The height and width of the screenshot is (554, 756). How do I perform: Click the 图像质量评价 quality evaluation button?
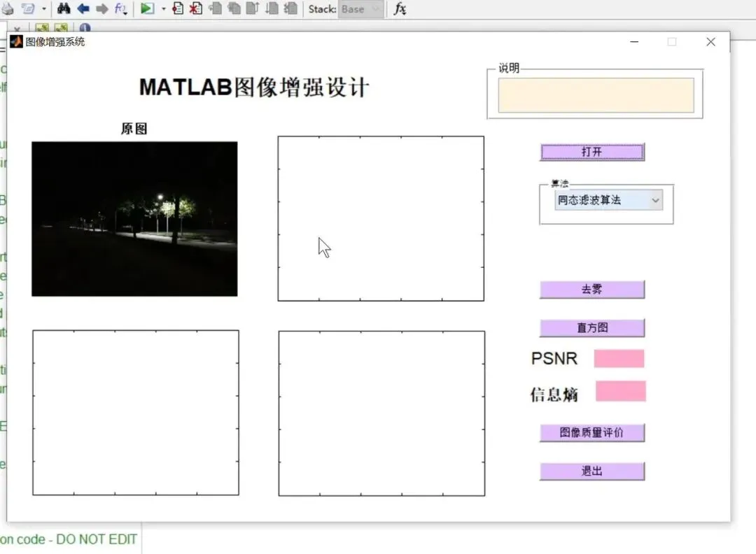(x=592, y=432)
